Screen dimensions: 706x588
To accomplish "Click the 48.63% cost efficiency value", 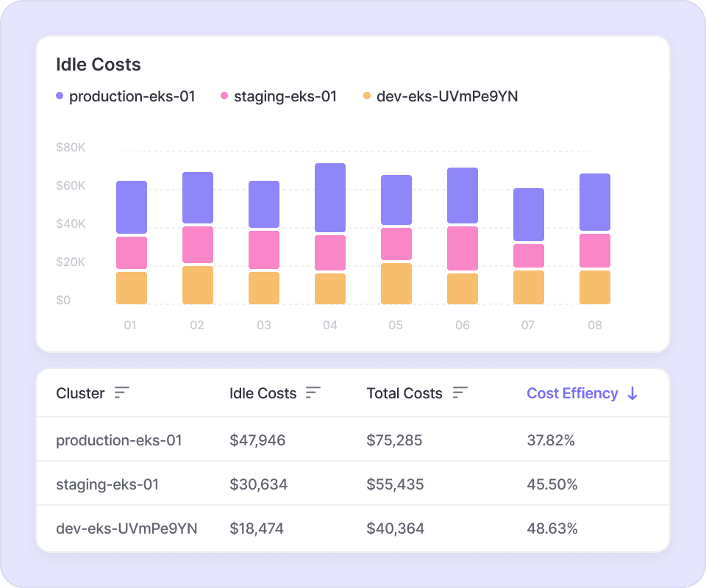I will (x=552, y=528).
